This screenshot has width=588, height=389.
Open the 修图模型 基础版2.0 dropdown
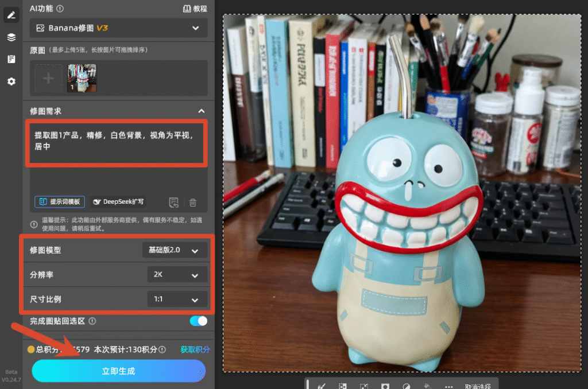coord(175,250)
